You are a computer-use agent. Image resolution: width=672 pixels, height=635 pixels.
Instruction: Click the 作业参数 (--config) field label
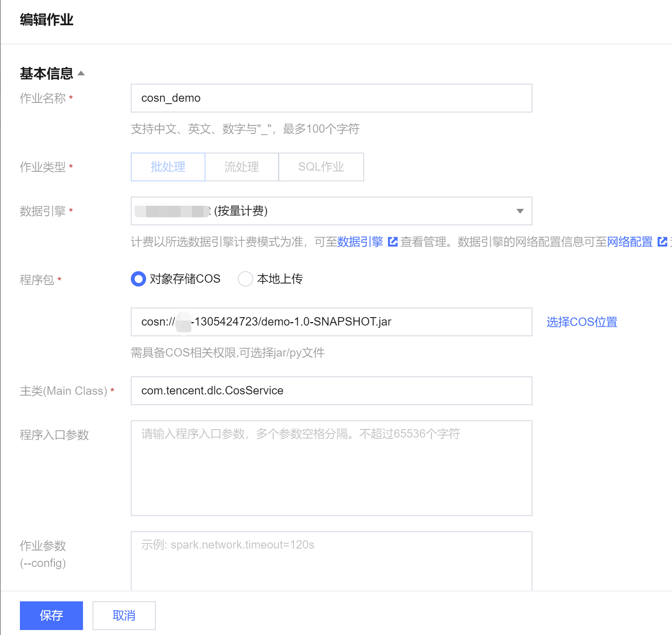(43, 554)
